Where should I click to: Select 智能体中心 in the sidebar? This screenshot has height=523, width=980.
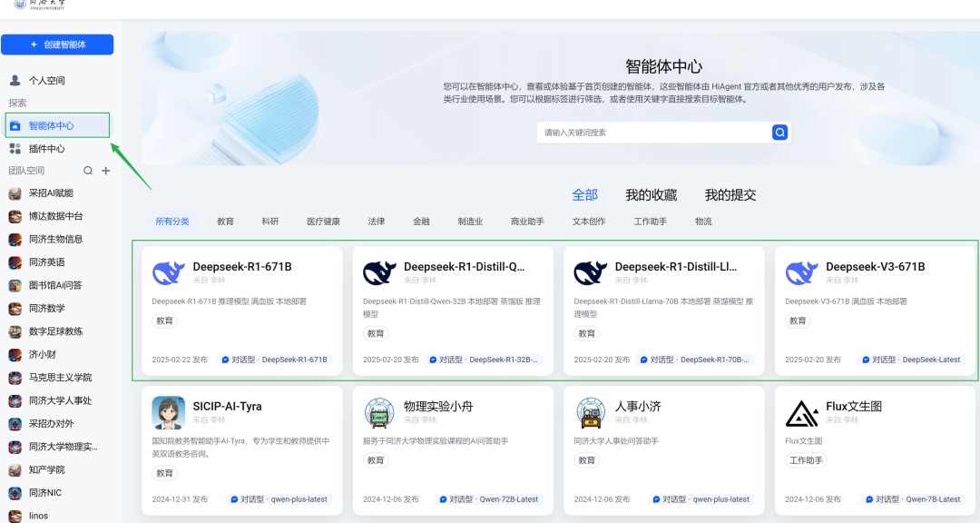57,125
